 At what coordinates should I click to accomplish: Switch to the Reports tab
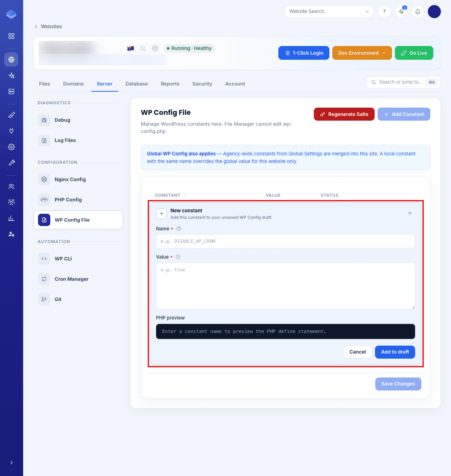[170, 84]
